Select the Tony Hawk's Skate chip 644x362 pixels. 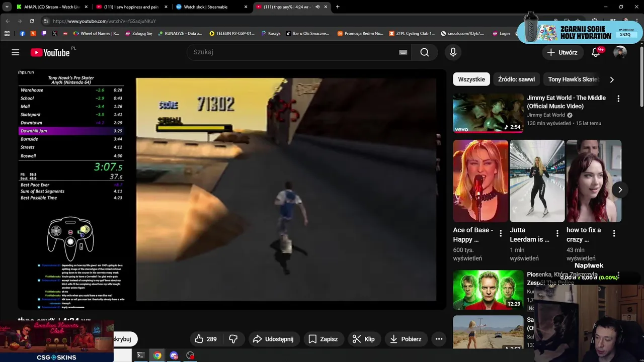[x=574, y=79]
